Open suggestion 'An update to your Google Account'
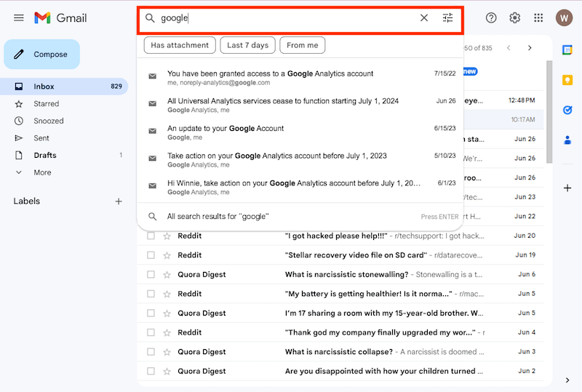 pos(300,132)
